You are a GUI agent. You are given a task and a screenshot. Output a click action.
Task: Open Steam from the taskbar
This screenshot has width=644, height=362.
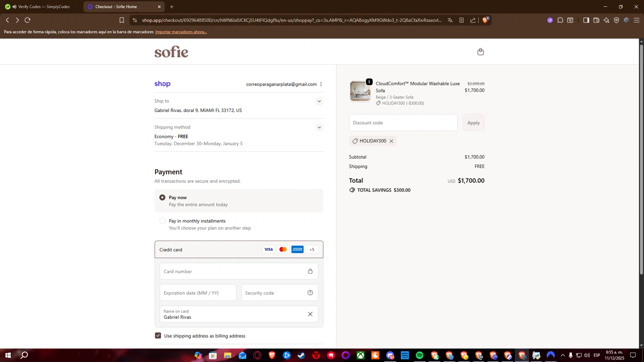coord(301,355)
